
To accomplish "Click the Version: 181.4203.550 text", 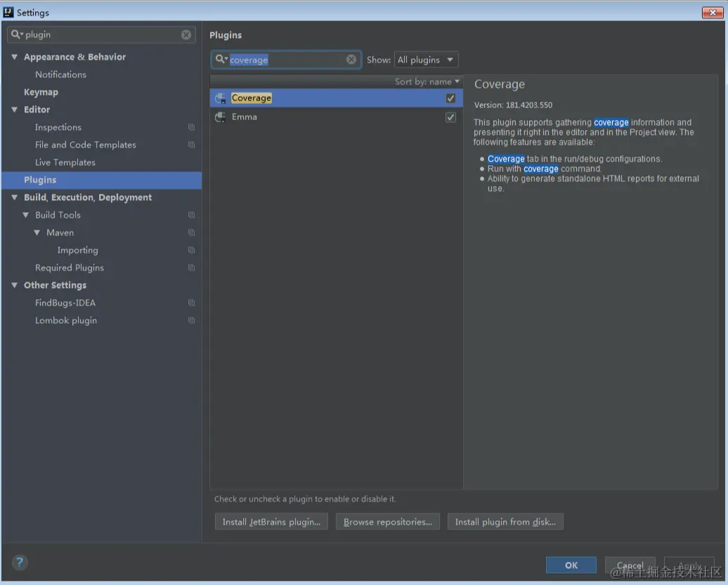I will point(513,105).
